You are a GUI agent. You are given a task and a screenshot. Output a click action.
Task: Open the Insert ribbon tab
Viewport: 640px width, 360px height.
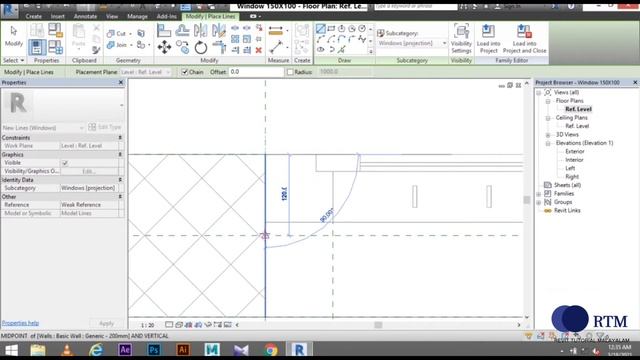pos(58,16)
